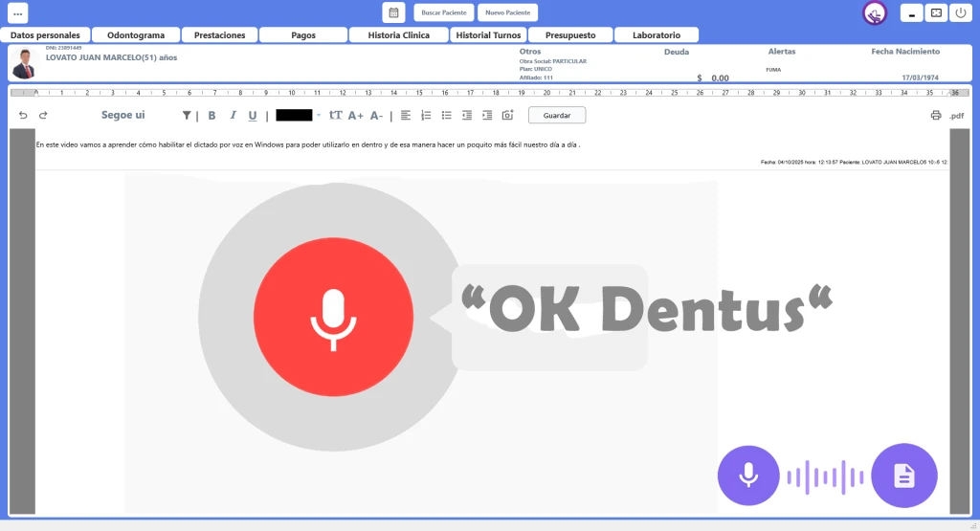This screenshot has width=980, height=531.
Task: Click the align left icon
Action: point(406,116)
